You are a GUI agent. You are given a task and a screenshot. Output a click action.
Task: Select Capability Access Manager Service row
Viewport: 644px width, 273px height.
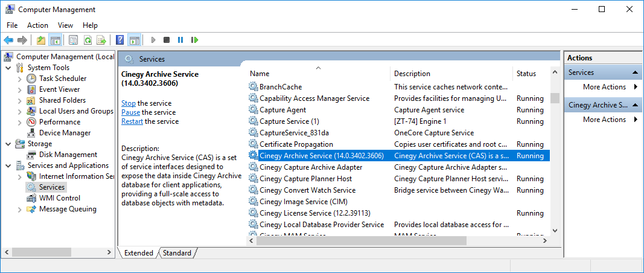[x=399, y=98]
